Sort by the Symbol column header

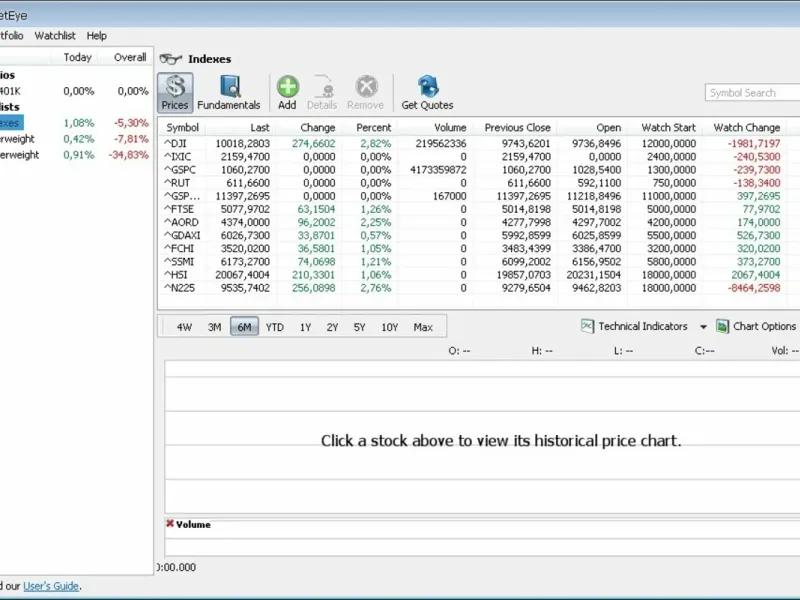pos(182,128)
